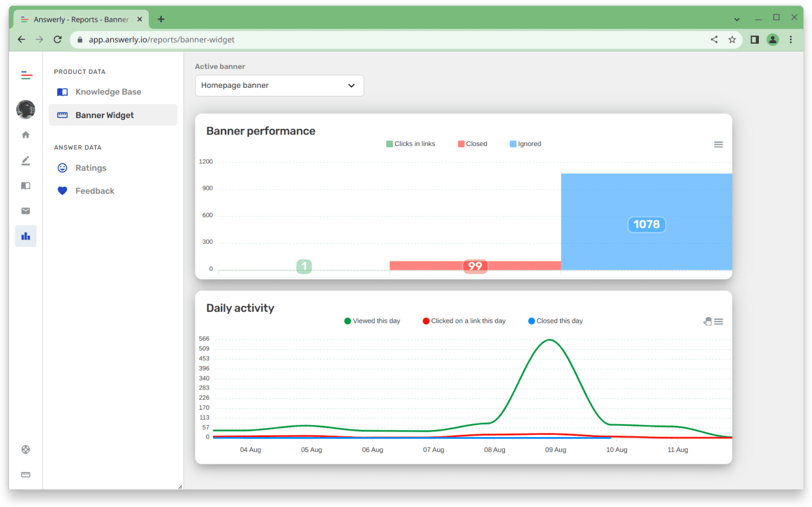This screenshot has width=812, height=507.
Task: Click the hand pan tool on Daily activity
Action: tap(707, 321)
